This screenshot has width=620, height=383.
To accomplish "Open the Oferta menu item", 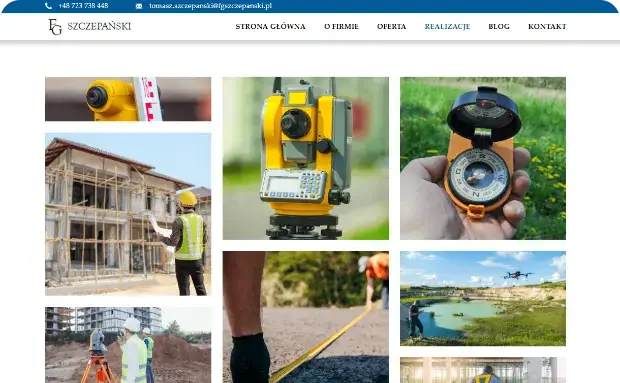I will (391, 26).
